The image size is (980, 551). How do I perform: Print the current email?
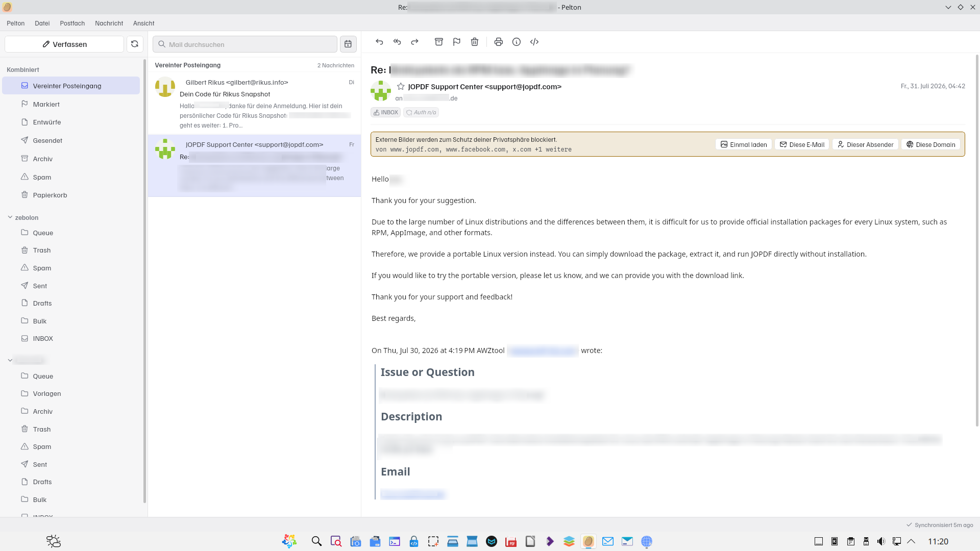point(499,42)
